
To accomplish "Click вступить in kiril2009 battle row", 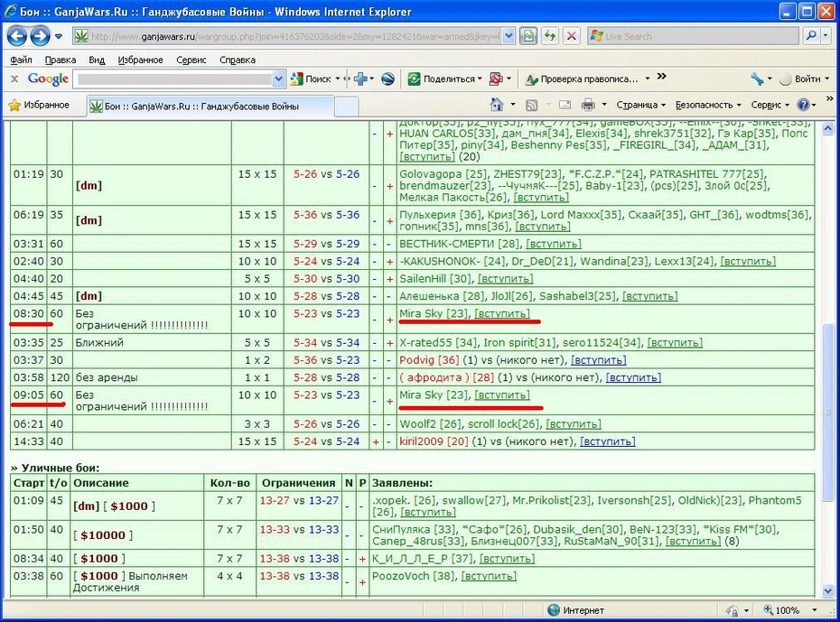I will [x=608, y=441].
